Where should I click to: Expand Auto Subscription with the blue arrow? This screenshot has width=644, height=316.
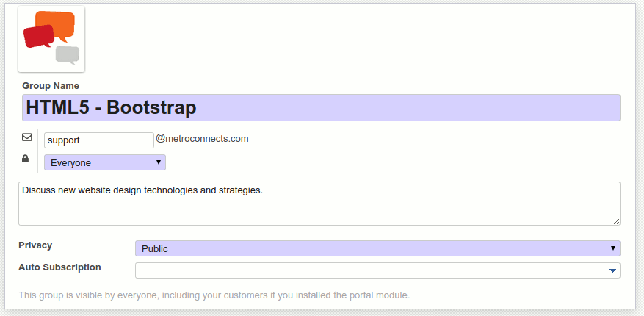tap(612, 271)
